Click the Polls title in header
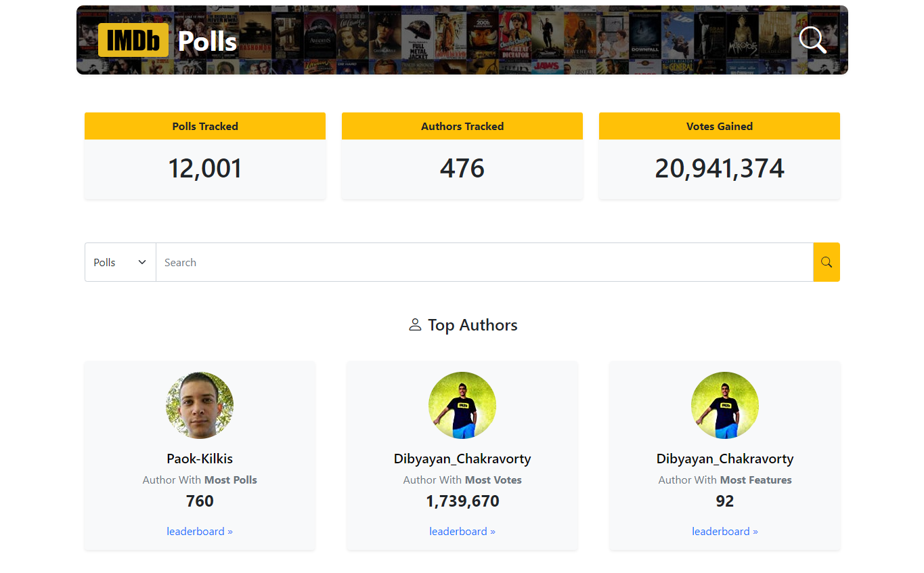This screenshot has height=573, width=924. [207, 41]
